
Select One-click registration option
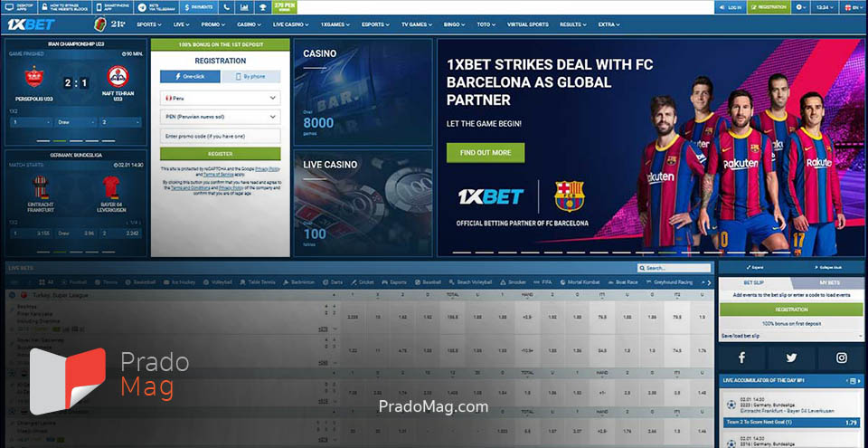tap(186, 77)
